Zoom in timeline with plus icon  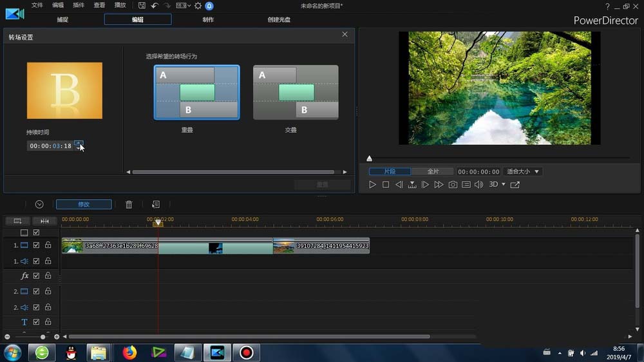tap(57, 337)
